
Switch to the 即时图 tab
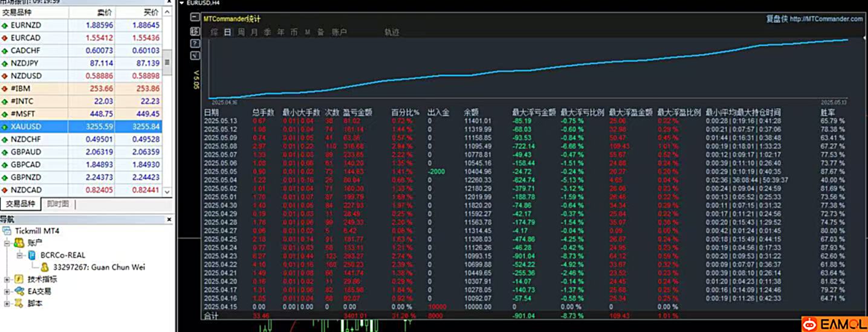pos(57,204)
